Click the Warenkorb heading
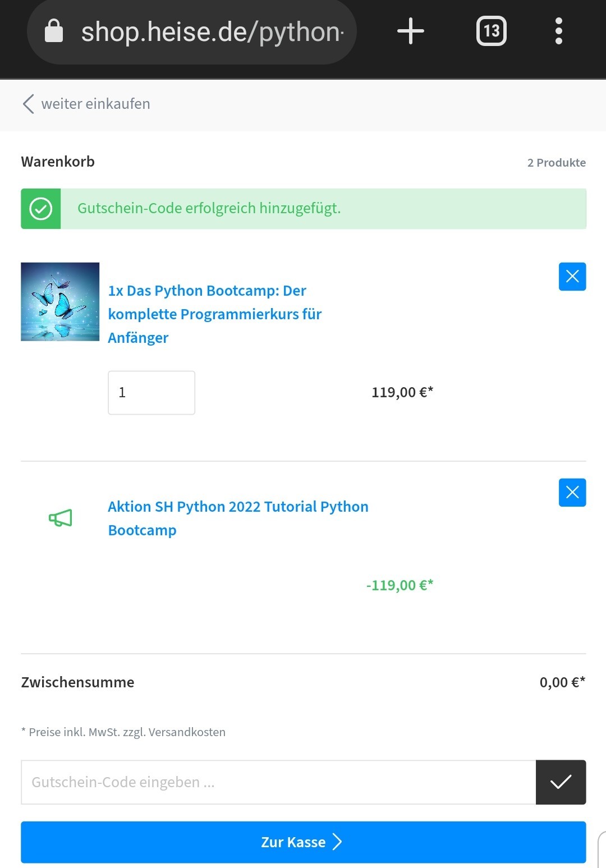Screen dimensions: 606x868 (58, 162)
